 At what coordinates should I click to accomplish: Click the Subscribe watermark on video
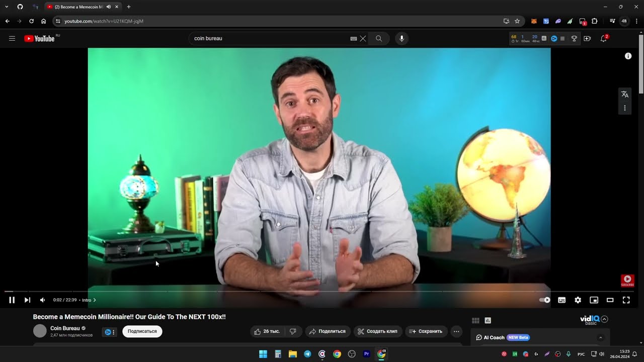tap(627, 281)
